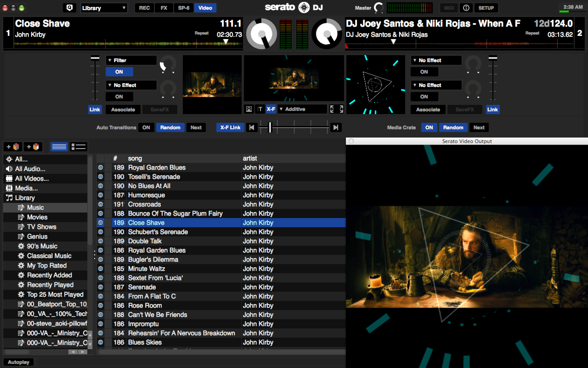588x368 pixels.
Task: Sort tracks by the artist column
Action: [x=293, y=158]
